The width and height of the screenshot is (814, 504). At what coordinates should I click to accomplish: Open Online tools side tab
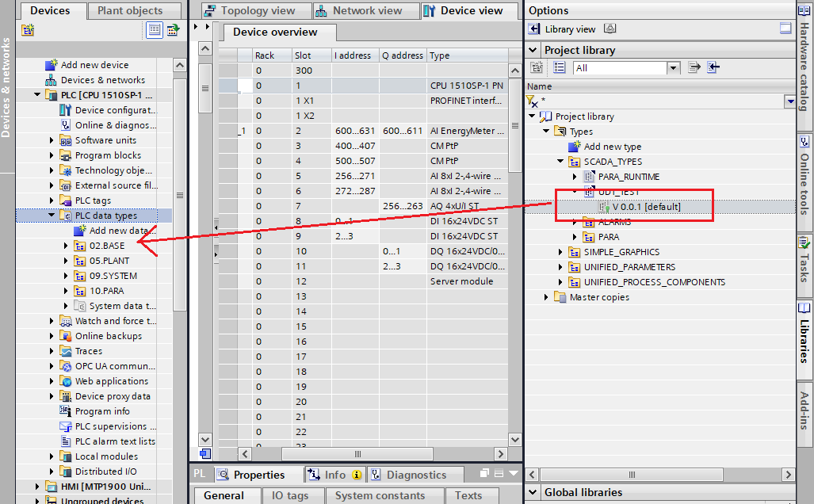[805, 181]
